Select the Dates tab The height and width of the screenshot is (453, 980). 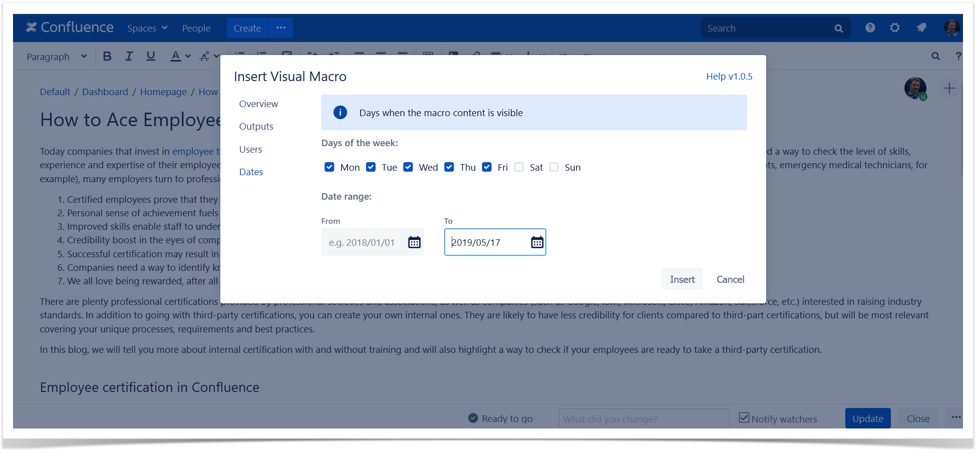251,172
